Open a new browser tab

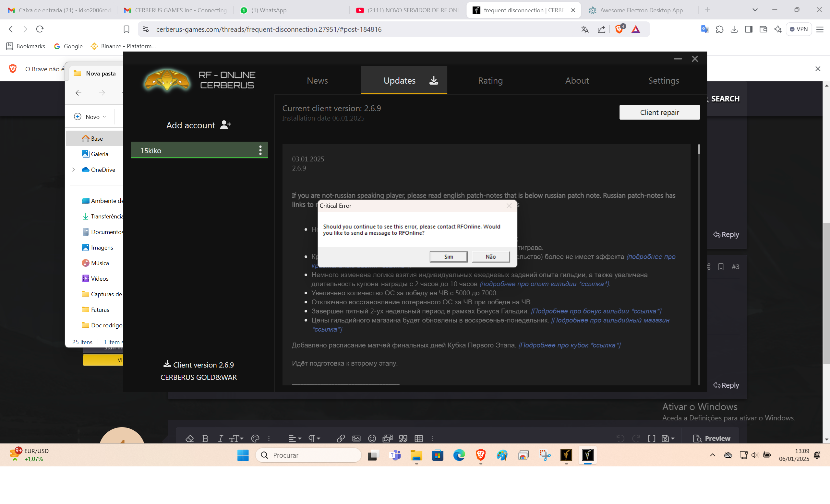coord(707,10)
